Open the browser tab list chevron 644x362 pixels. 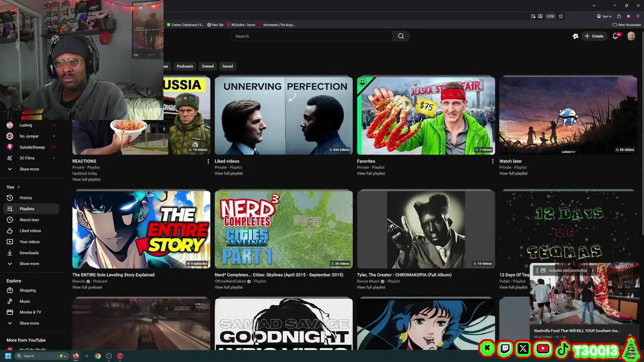594,6
